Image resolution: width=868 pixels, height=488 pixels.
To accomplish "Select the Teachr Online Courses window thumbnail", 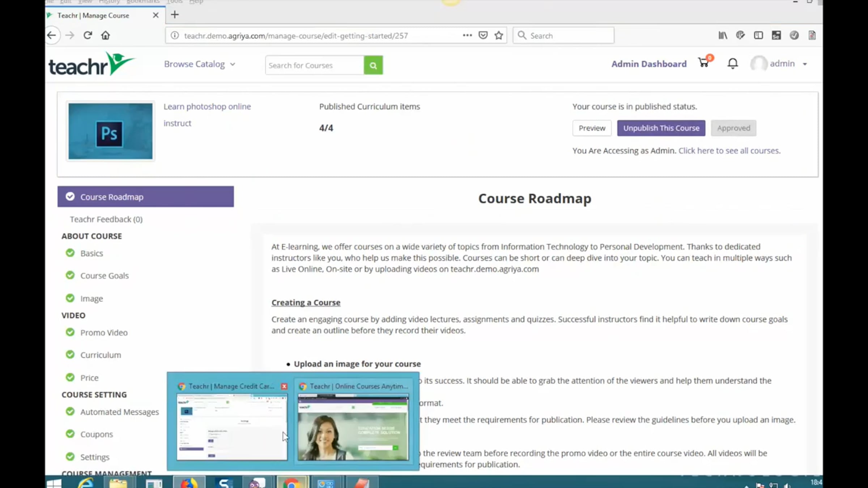I will (353, 427).
